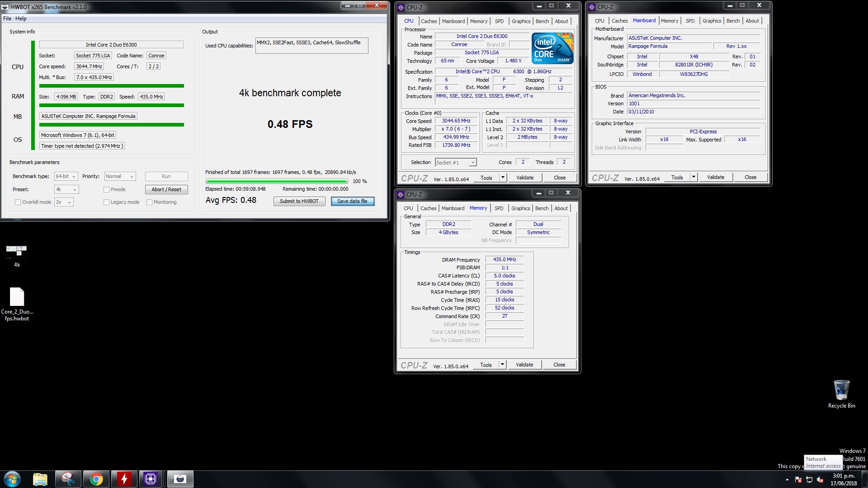This screenshot has width=868, height=488.
Task: Click Submit to HWBOT button
Action: 299,201
